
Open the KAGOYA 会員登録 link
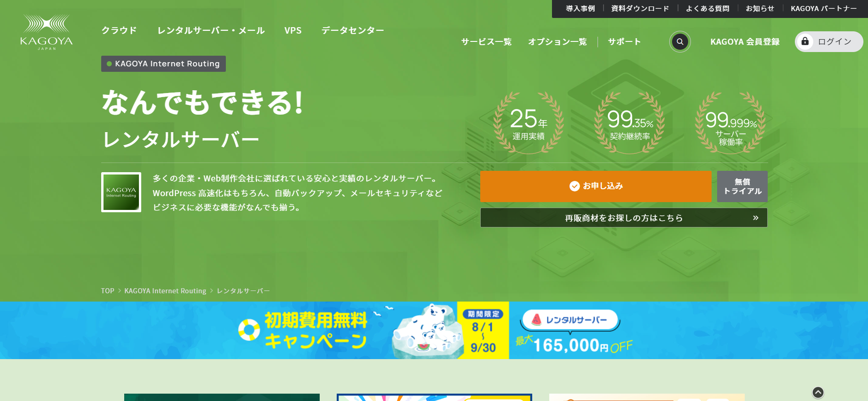(x=745, y=42)
